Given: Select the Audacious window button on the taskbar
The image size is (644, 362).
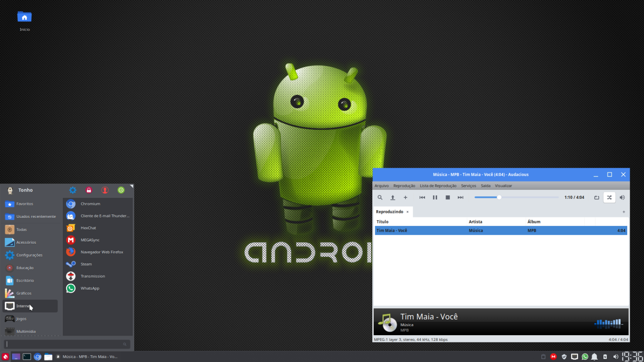Looking at the screenshot, I should click(x=87, y=357).
